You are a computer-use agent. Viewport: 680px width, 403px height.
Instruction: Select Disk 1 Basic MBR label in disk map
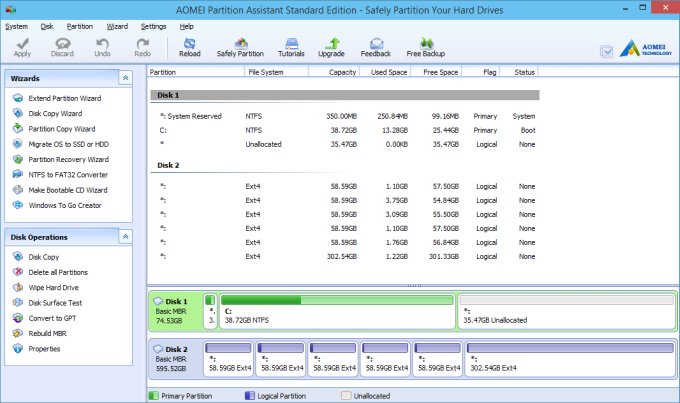(x=176, y=311)
